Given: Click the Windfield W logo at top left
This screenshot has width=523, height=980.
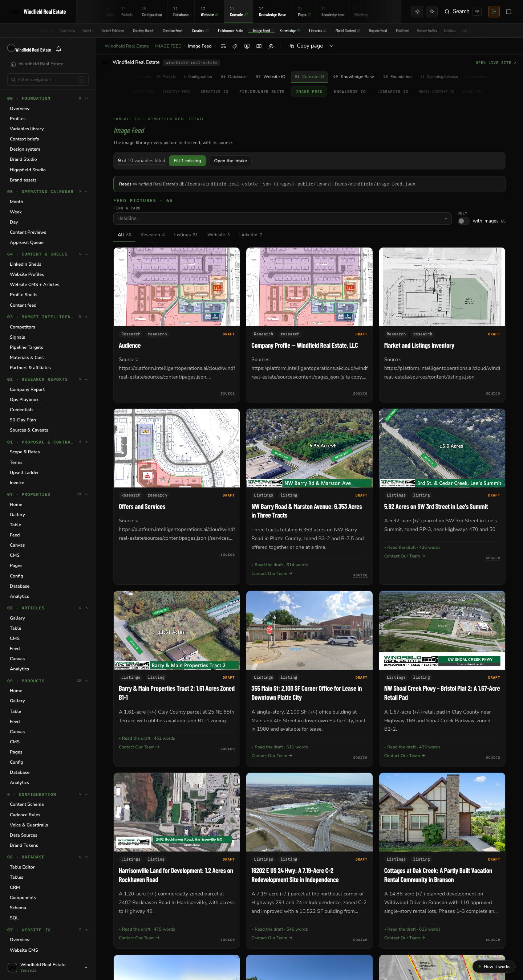Looking at the screenshot, I should (x=15, y=12).
